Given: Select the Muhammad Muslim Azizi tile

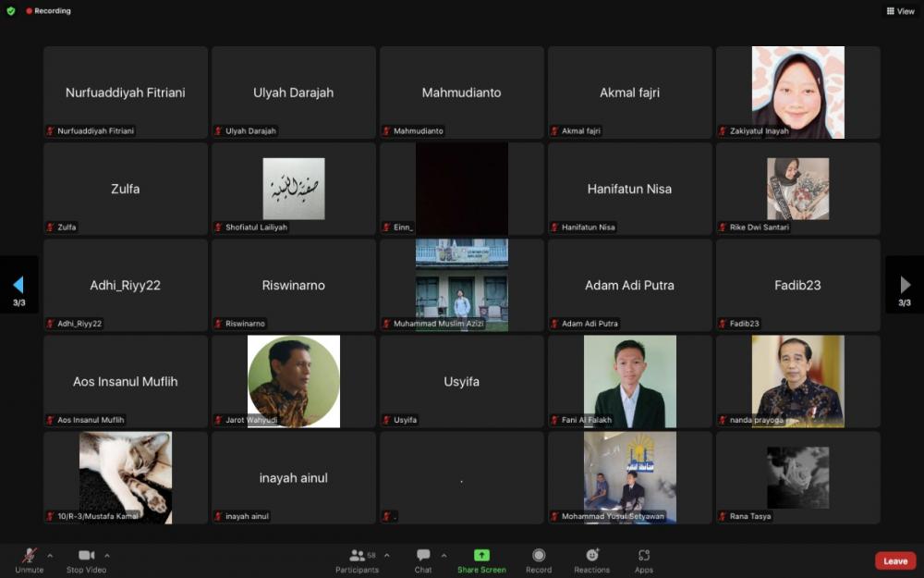Looking at the screenshot, I should [x=461, y=285].
